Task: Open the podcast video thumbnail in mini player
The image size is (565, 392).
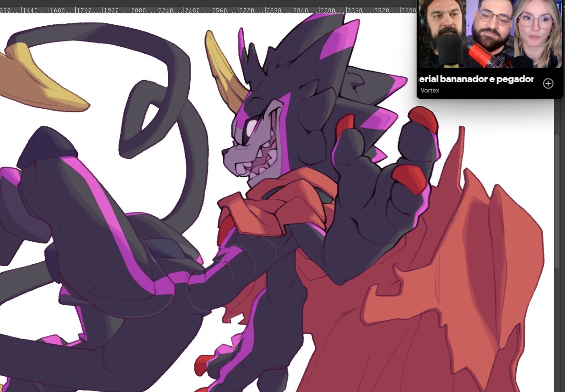Action: [490, 34]
